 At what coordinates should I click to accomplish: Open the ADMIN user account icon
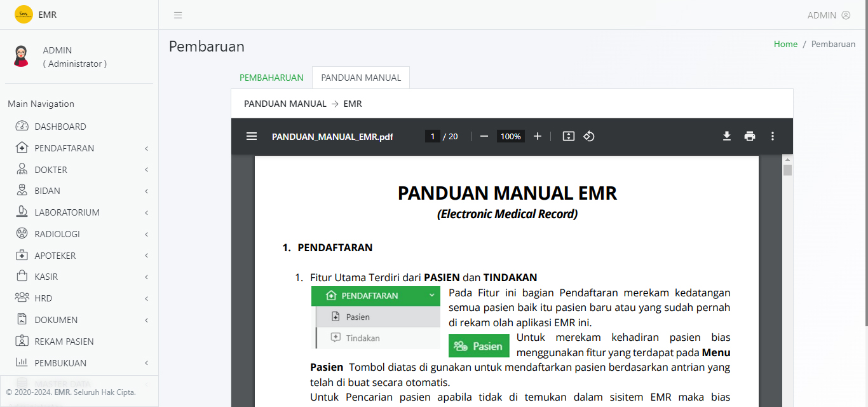(x=846, y=15)
